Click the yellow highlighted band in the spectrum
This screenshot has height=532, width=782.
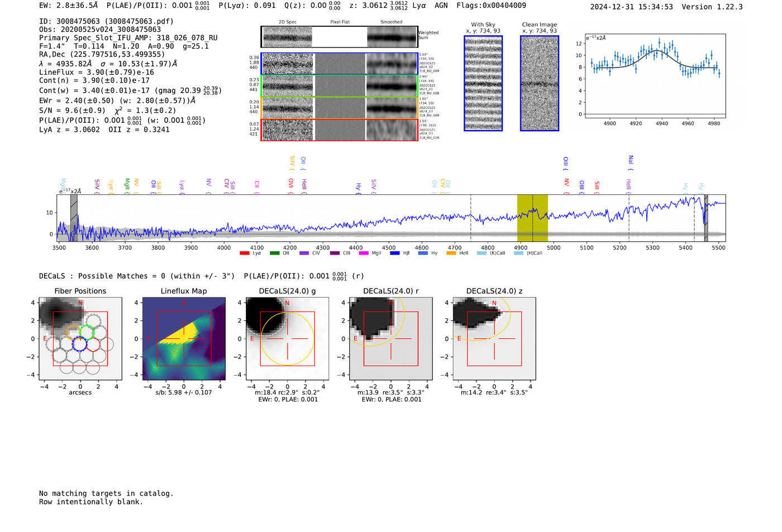pyautogui.click(x=532, y=218)
